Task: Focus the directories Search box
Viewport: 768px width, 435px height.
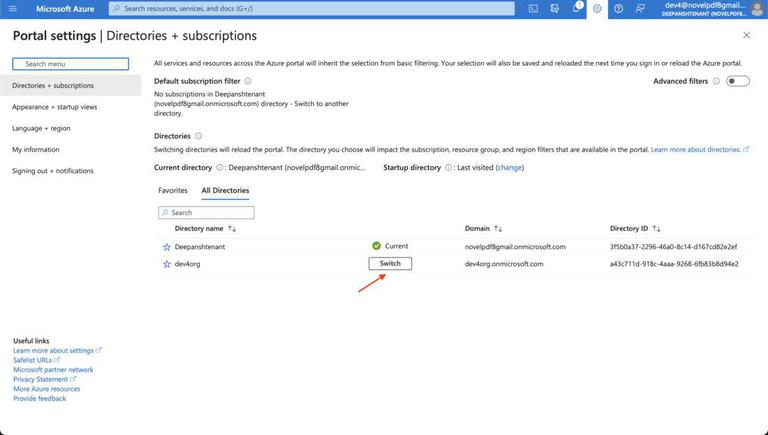Action: pos(206,213)
